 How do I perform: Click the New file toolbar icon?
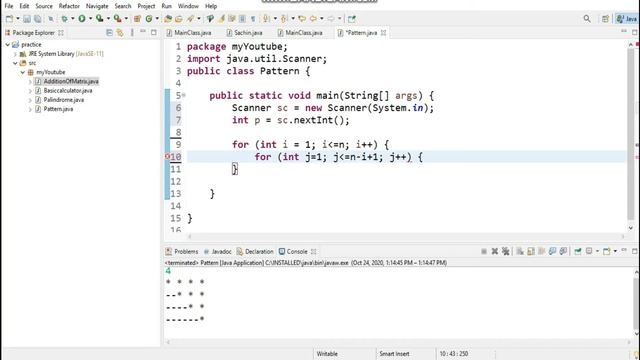coord(9,18)
